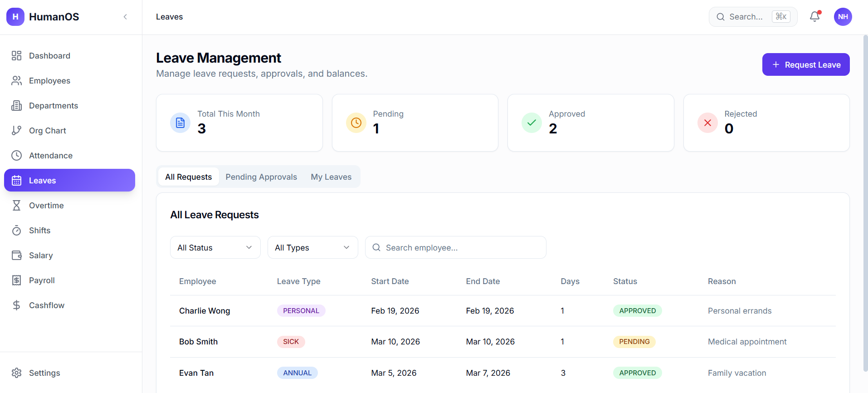Open the Payroll page

pyautogui.click(x=42, y=280)
